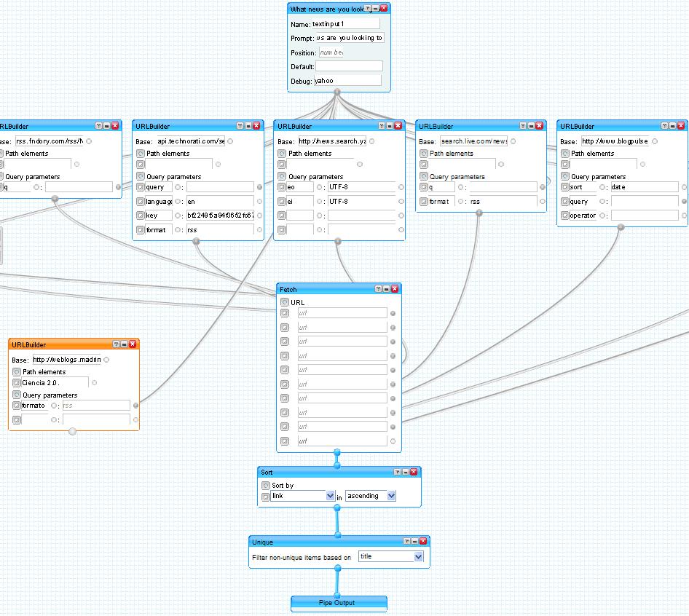The image size is (689, 616).
Task: Add a Sort by rule
Action: 266,486
